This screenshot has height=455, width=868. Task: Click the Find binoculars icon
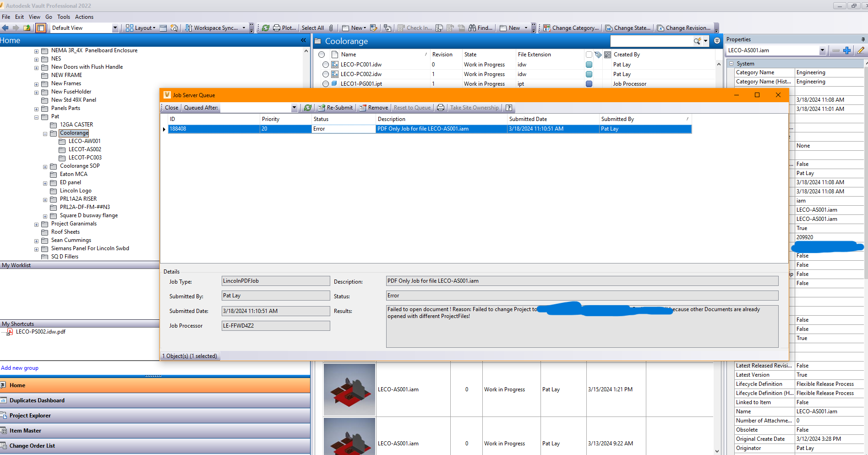coord(473,27)
